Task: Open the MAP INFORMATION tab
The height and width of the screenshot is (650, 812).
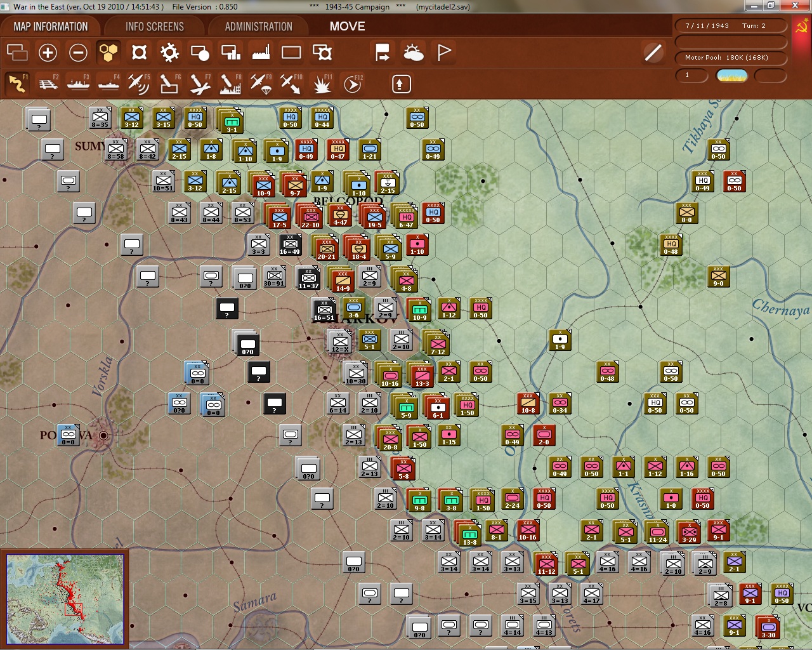Action: tap(51, 27)
